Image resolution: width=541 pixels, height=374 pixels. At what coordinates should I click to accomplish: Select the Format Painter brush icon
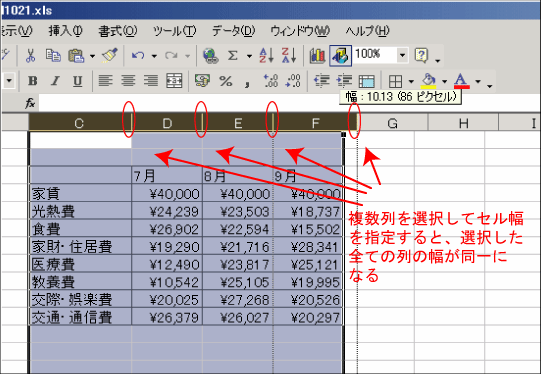tap(110, 55)
